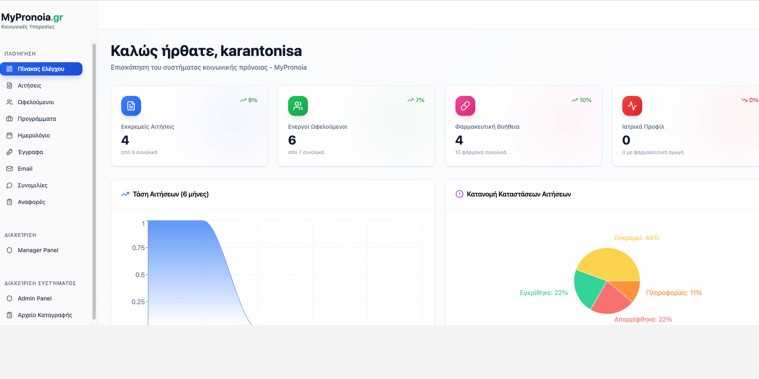759x379 pixels.
Task: Click the Ωφελούμενοι people icon in sidebar
Action: pyautogui.click(x=9, y=102)
